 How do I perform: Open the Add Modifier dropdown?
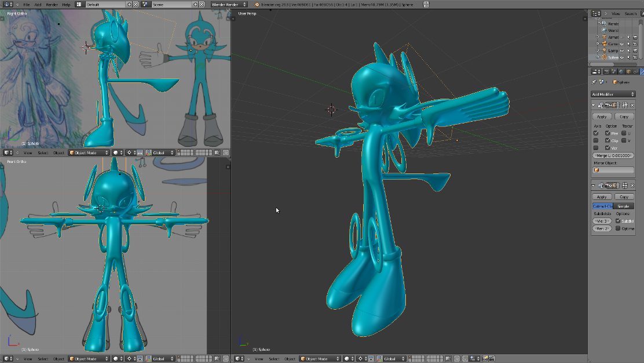coord(613,94)
